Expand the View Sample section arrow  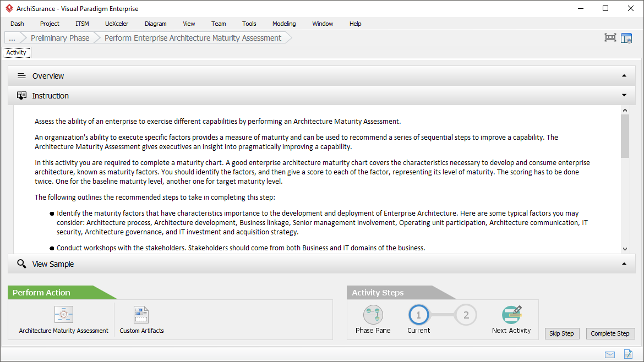[x=624, y=264]
